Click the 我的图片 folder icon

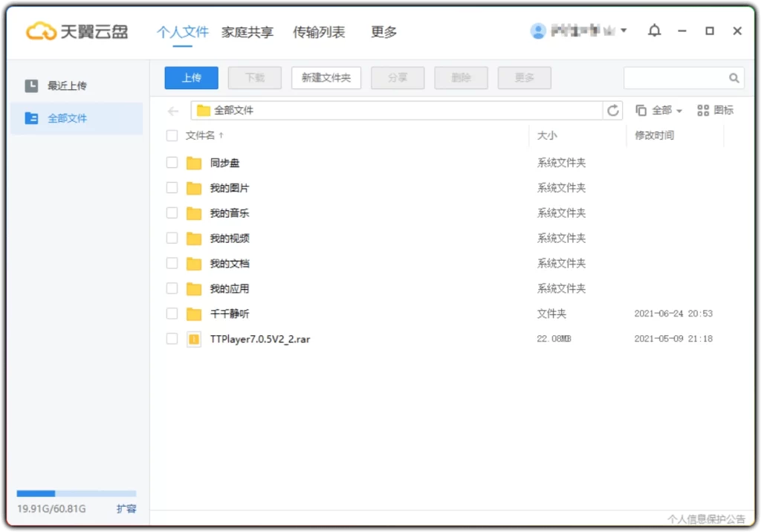click(194, 188)
